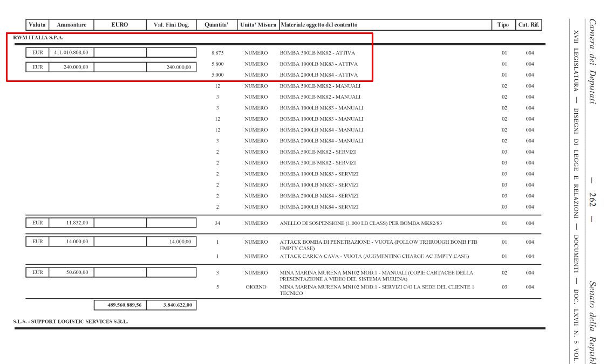Select 'BOMBA 2000LB MK84 - MANUALI' with quantity 12

click(x=322, y=130)
